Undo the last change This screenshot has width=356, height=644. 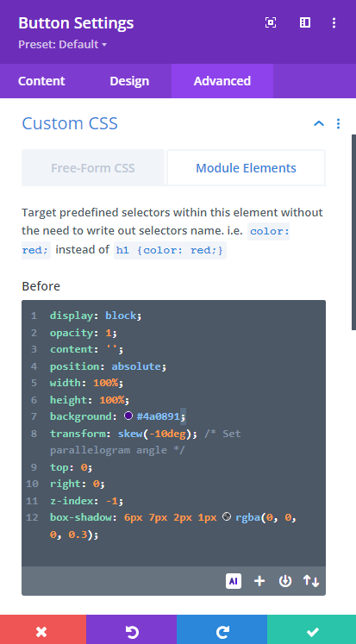click(x=131, y=629)
